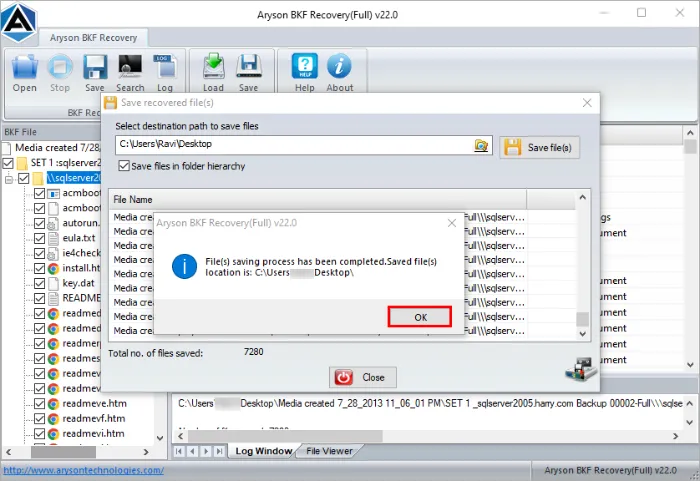Click the Save file(s) button

coord(539,147)
